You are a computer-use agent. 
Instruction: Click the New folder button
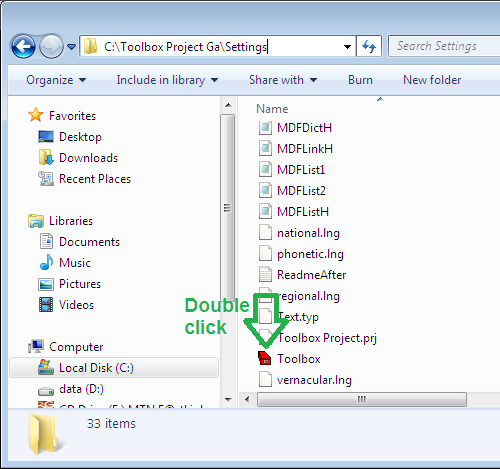[x=432, y=80]
